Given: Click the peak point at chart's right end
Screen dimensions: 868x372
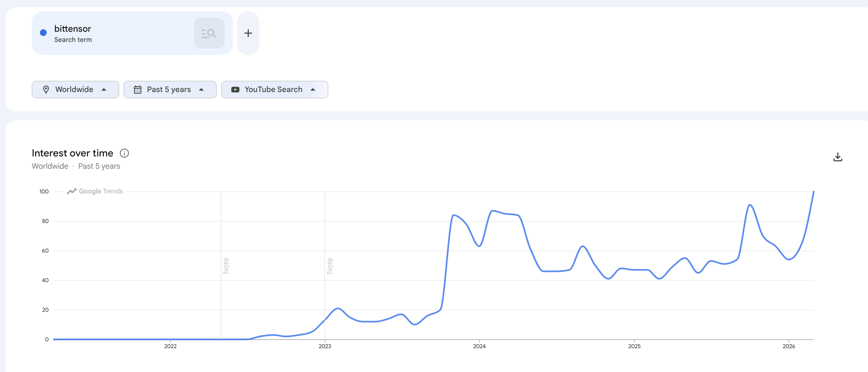Looking at the screenshot, I should point(813,192).
